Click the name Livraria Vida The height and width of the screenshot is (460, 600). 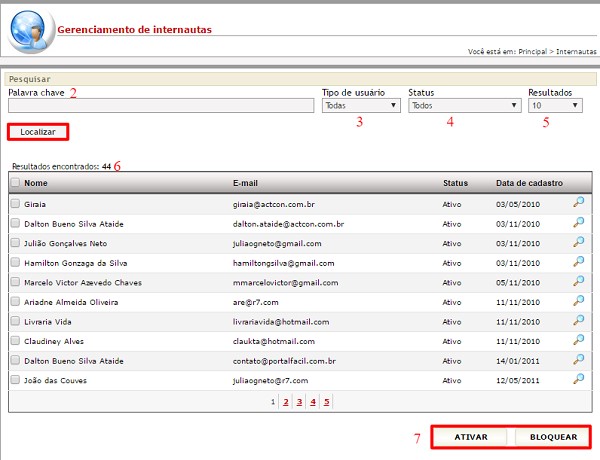pos(48,322)
